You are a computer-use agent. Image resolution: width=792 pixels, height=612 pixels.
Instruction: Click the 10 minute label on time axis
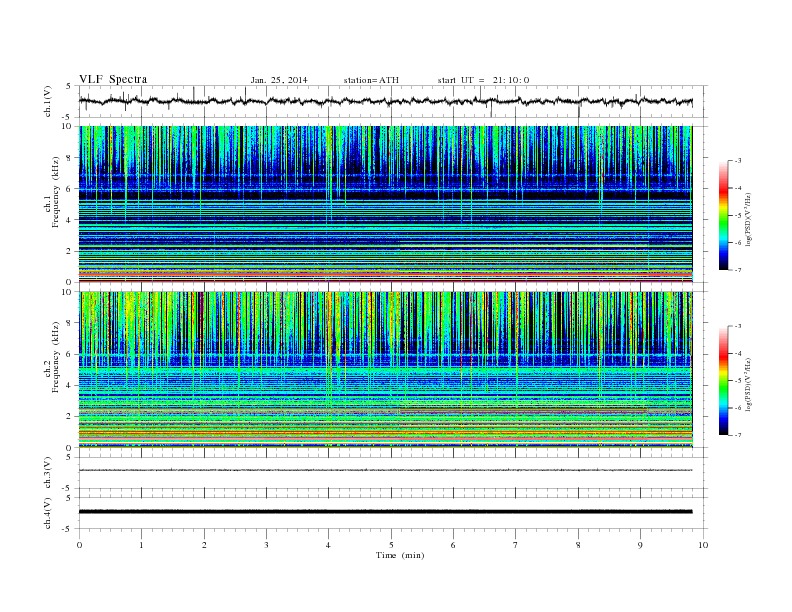(x=703, y=545)
